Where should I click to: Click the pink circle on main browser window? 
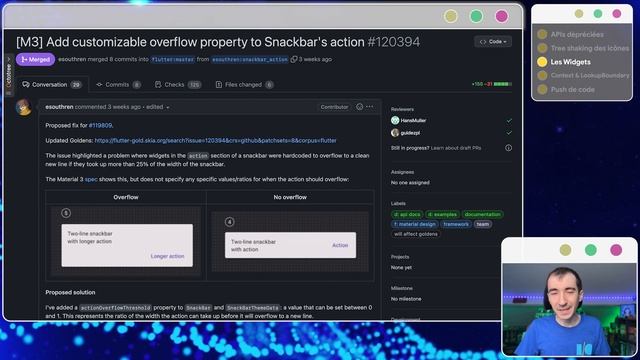(501, 16)
